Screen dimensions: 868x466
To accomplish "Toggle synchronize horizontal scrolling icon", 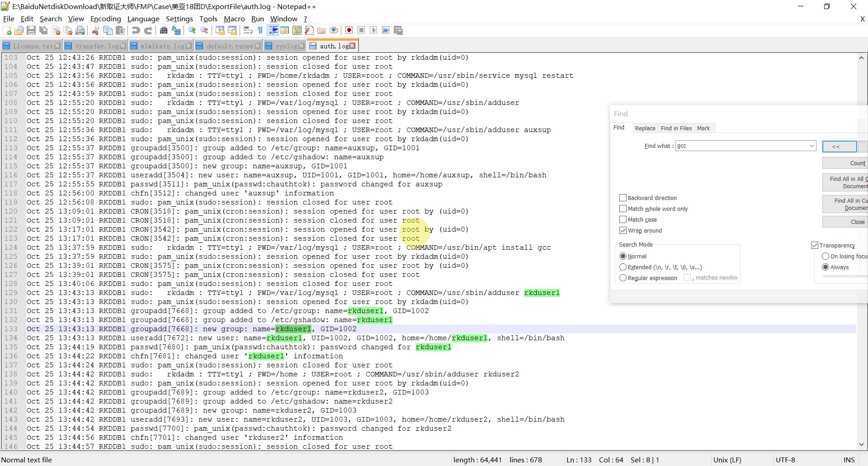I will [x=232, y=30].
